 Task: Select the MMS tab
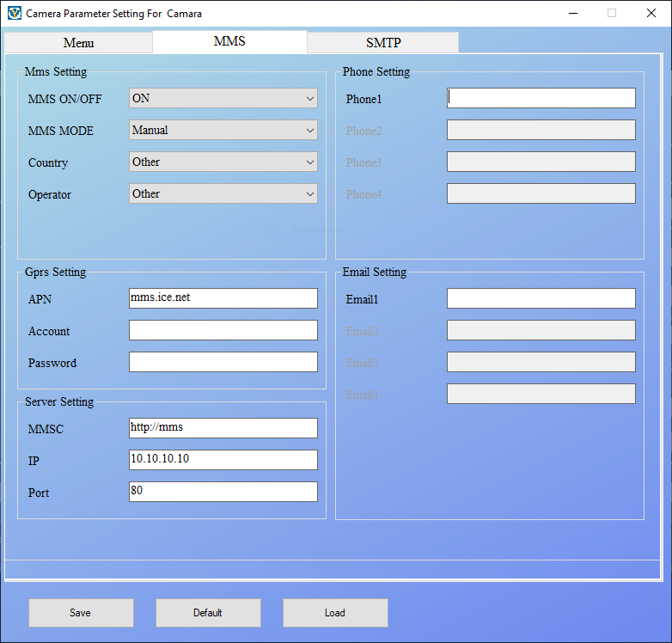tap(229, 41)
